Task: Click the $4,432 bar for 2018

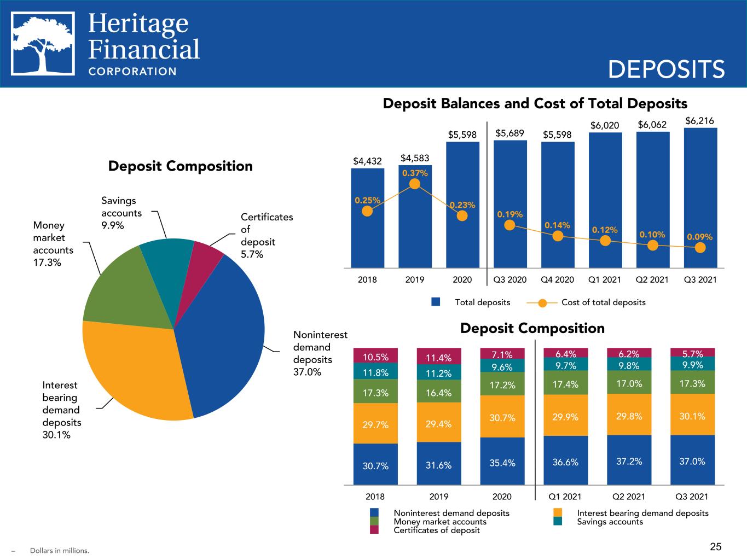Action: [x=367, y=218]
